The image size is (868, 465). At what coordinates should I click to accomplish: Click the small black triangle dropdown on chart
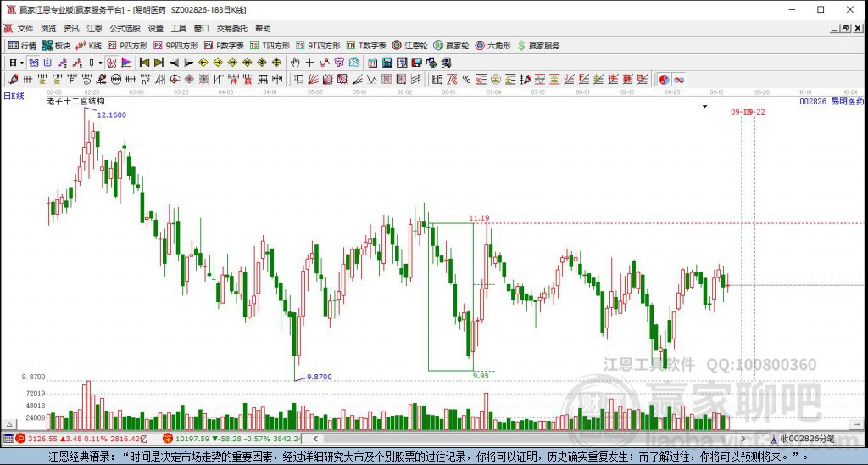(704, 106)
